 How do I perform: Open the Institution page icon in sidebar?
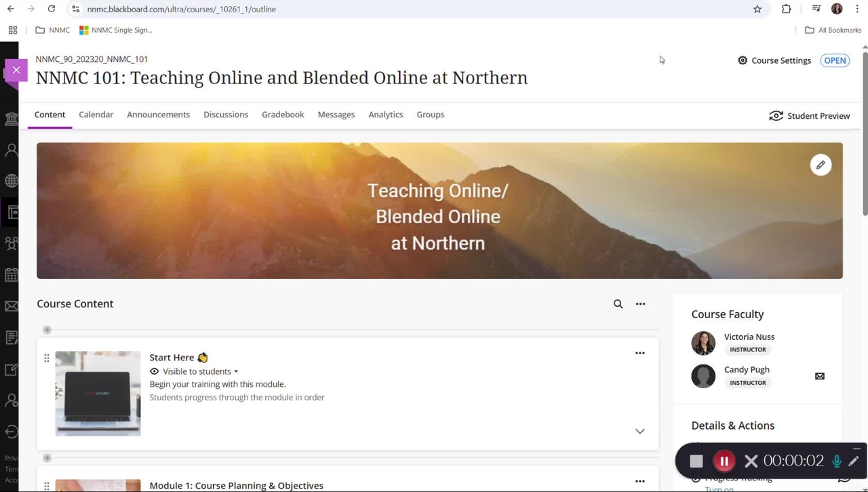point(12,119)
